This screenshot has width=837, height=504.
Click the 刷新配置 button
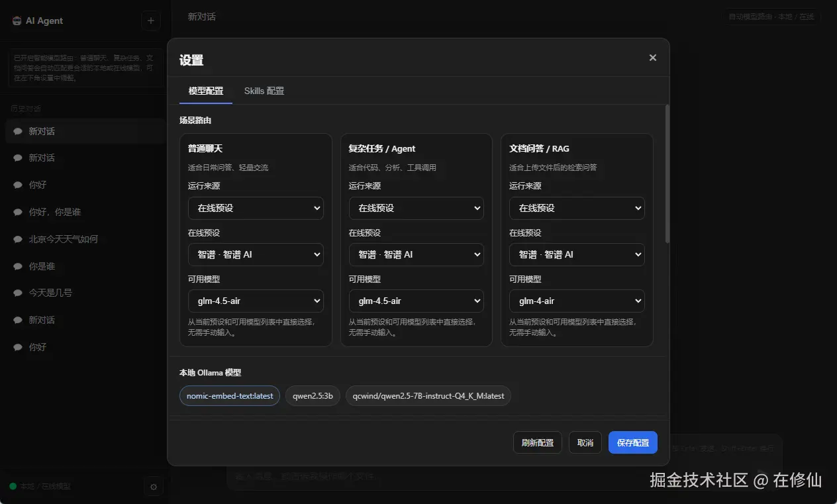[x=538, y=442]
